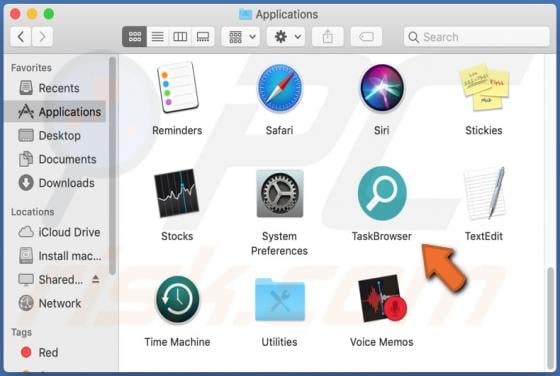This screenshot has height=376, width=560.
Task: Select the Time Machine clock icon
Action: [178, 299]
